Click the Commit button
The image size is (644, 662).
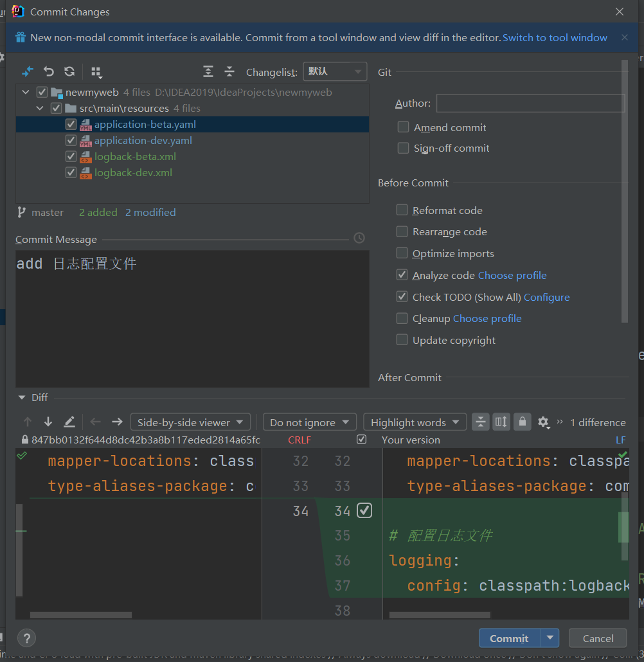(x=509, y=638)
